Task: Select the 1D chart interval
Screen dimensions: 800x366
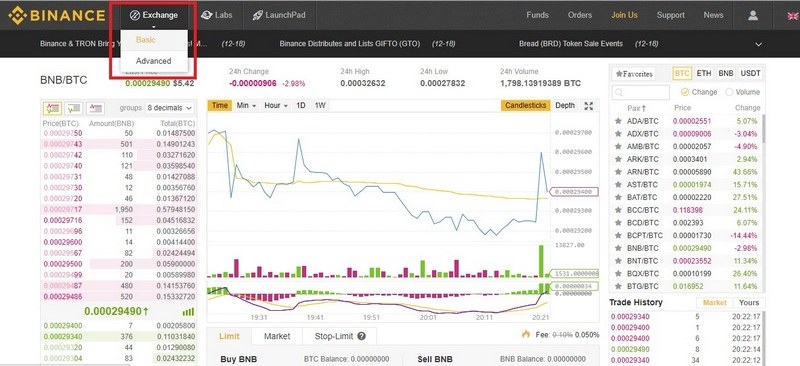Action: [x=301, y=106]
